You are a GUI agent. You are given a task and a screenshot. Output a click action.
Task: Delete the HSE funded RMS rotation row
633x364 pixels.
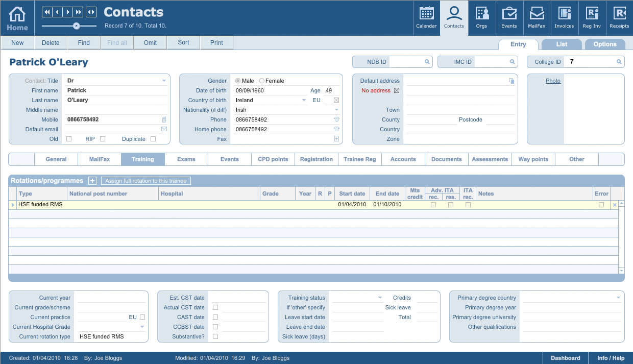(615, 205)
